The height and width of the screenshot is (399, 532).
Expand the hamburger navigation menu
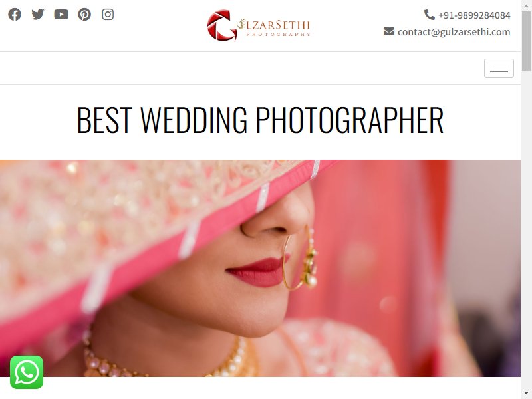click(x=499, y=68)
